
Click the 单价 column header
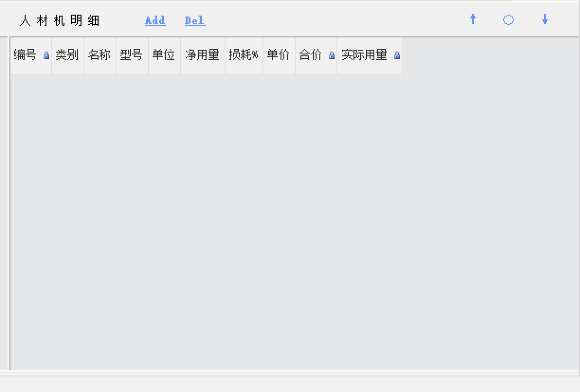click(279, 55)
